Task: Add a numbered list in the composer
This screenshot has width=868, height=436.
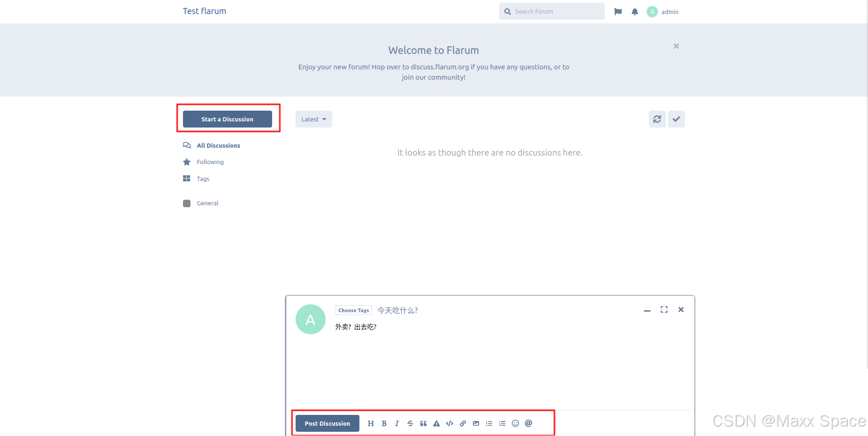Action: pyautogui.click(x=502, y=423)
